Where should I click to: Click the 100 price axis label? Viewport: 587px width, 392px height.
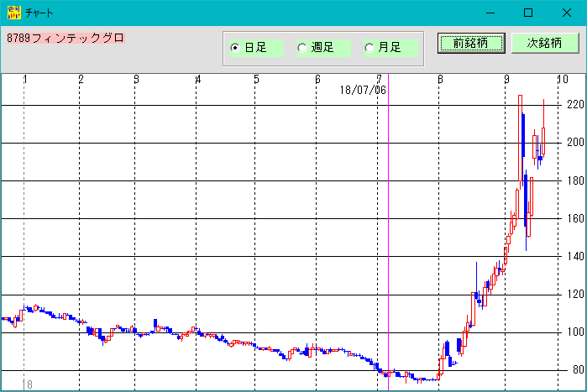(x=575, y=332)
